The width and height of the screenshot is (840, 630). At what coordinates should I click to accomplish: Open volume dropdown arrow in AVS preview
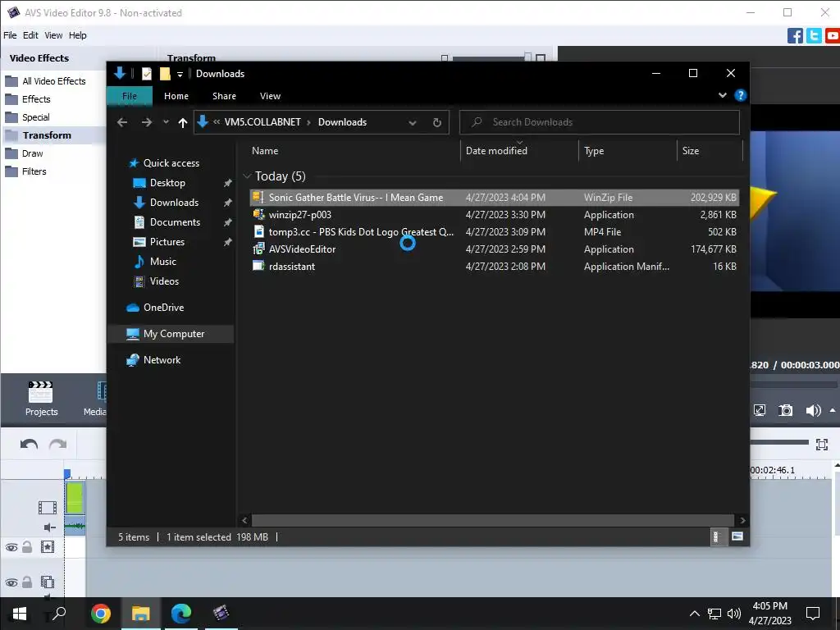[x=833, y=411]
